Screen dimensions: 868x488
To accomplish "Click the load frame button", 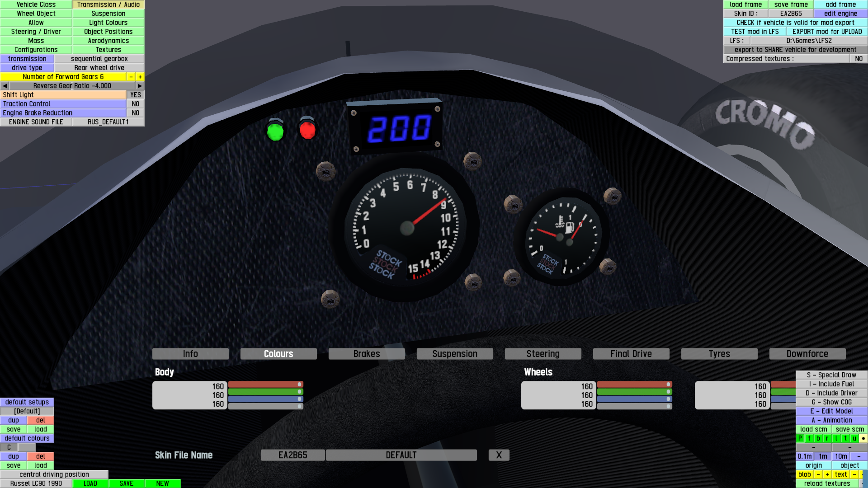I will (x=746, y=5).
